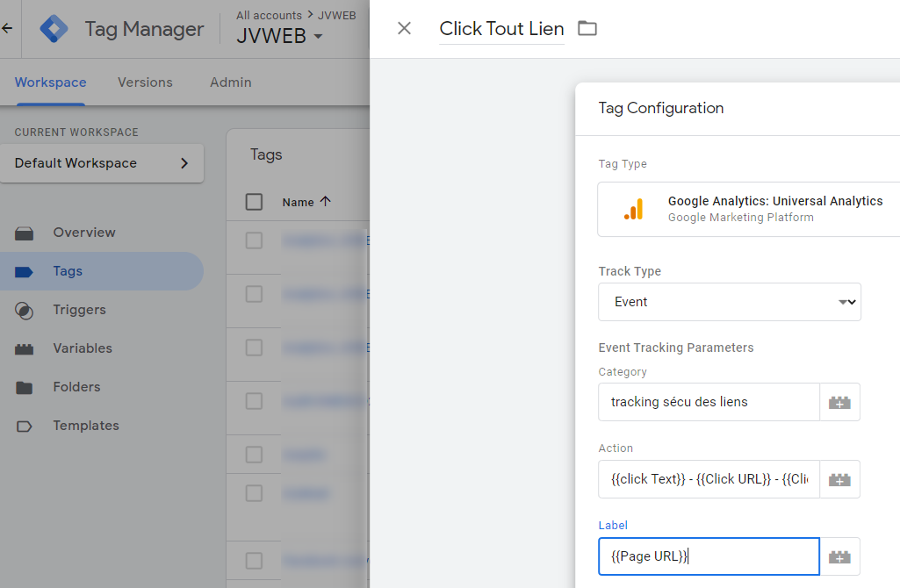Click the Google Analytics bar chart icon
Image resolution: width=900 pixels, height=588 pixels.
coord(634,210)
